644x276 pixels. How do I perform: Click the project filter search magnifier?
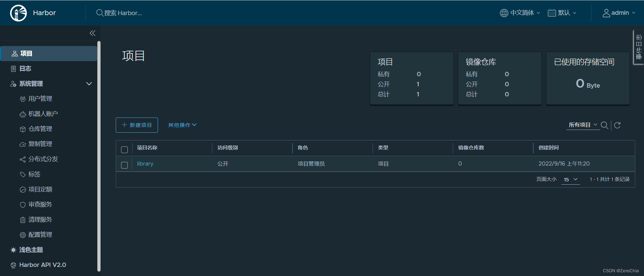604,125
